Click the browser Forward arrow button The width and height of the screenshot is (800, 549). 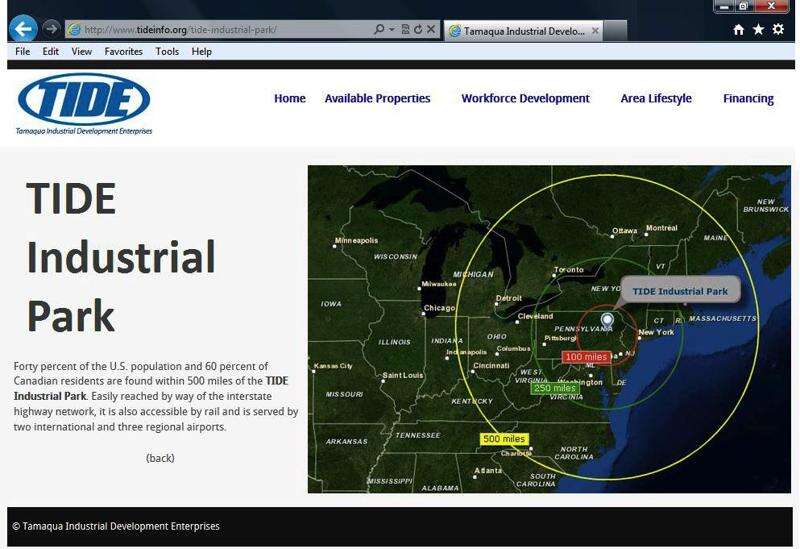click(51, 29)
